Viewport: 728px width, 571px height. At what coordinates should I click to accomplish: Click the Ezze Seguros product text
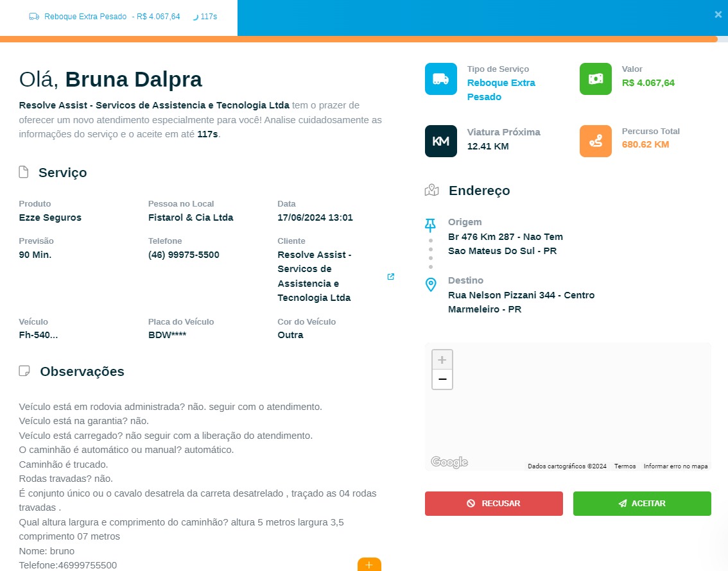(x=50, y=217)
